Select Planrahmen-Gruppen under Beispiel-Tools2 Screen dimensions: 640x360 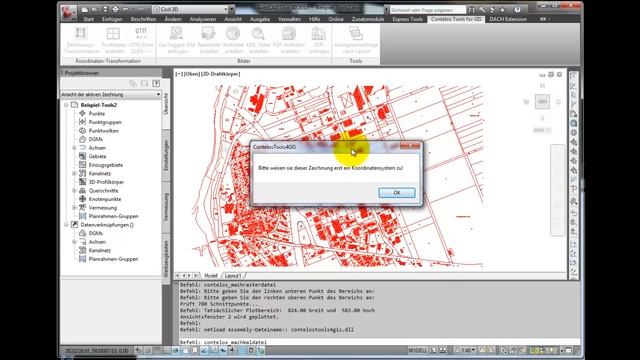click(x=113, y=216)
